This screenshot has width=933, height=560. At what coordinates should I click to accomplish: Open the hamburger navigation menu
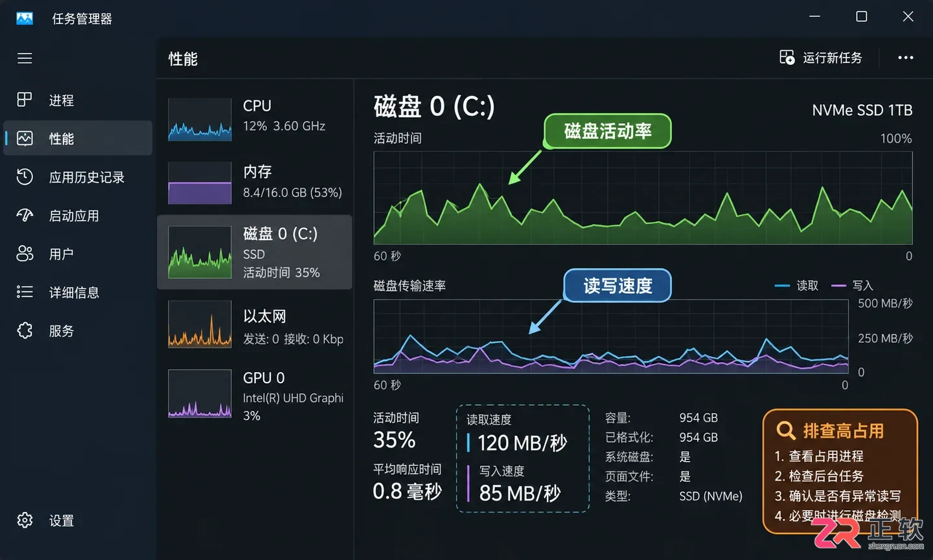click(25, 58)
